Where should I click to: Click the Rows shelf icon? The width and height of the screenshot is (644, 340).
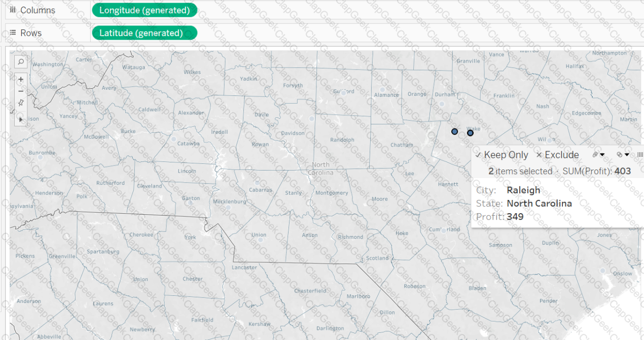pos(13,33)
